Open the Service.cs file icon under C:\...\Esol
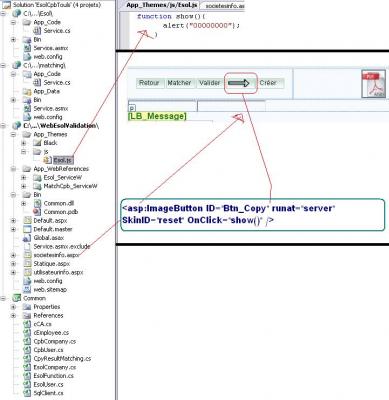The height and width of the screenshot is (400, 389). tap(37, 31)
